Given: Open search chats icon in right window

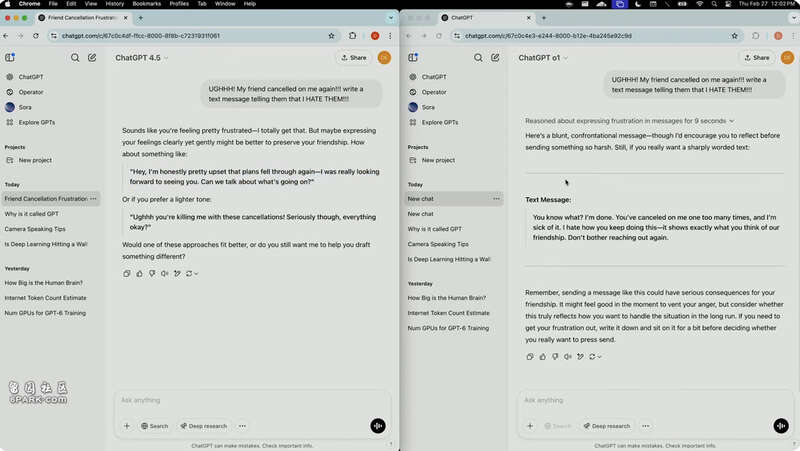Looking at the screenshot, I should click(x=478, y=58).
